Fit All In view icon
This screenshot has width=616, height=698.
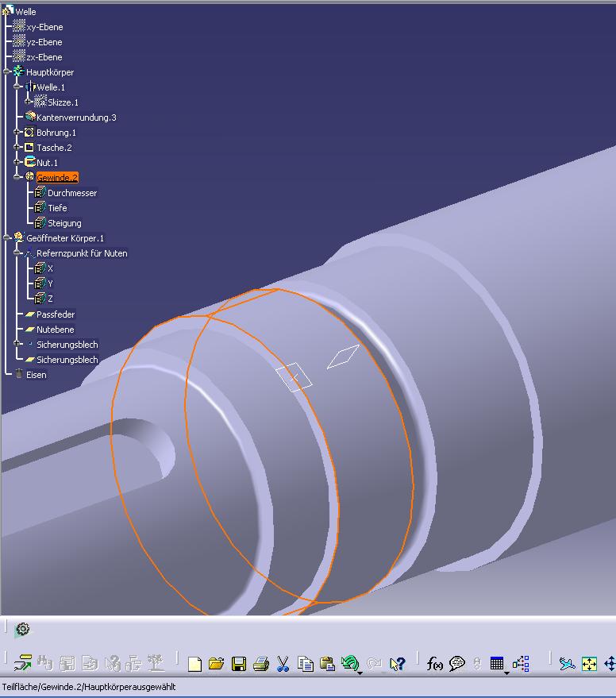tap(589, 664)
